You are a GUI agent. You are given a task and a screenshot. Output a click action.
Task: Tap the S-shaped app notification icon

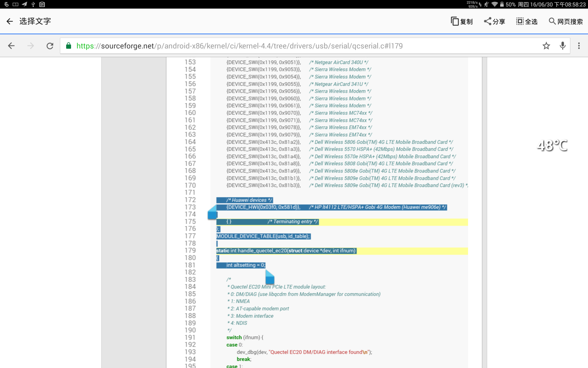coord(6,4)
